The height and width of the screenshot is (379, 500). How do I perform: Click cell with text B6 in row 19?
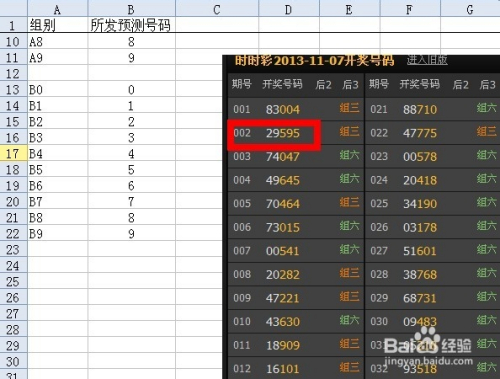[x=58, y=186]
